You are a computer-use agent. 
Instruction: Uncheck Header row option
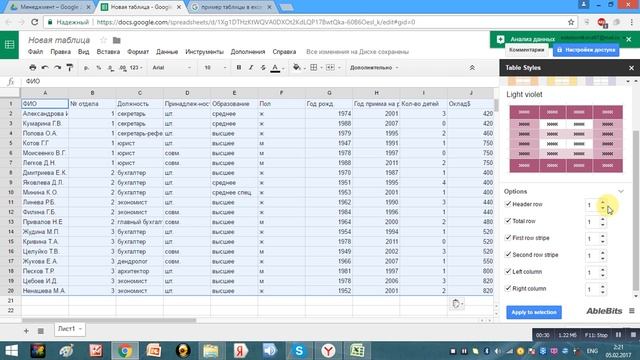(508, 204)
